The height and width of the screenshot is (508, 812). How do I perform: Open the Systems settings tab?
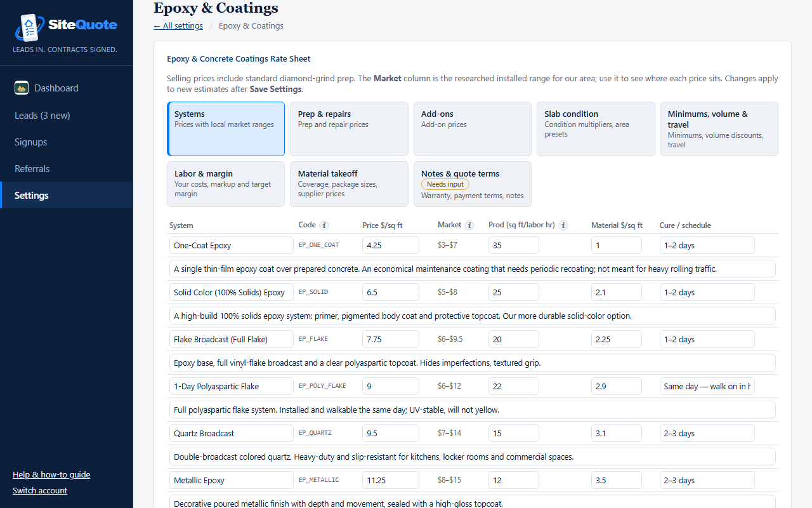pos(226,129)
